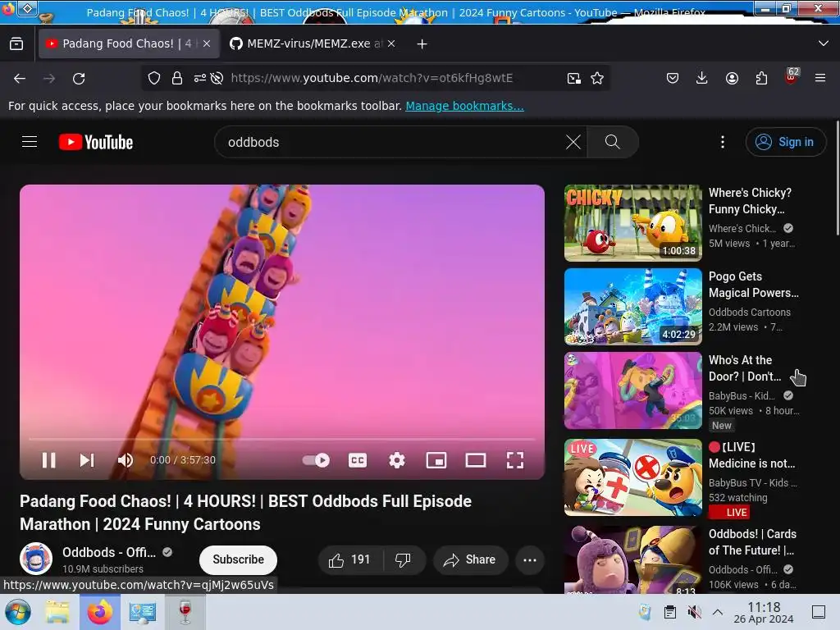Click the video progress bar
Image resolution: width=840 pixels, height=630 pixels.
click(x=282, y=439)
